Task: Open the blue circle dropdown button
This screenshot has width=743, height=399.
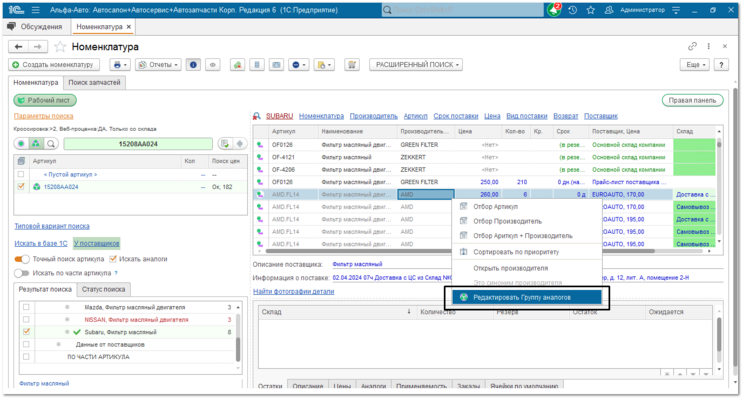Action: (x=299, y=64)
